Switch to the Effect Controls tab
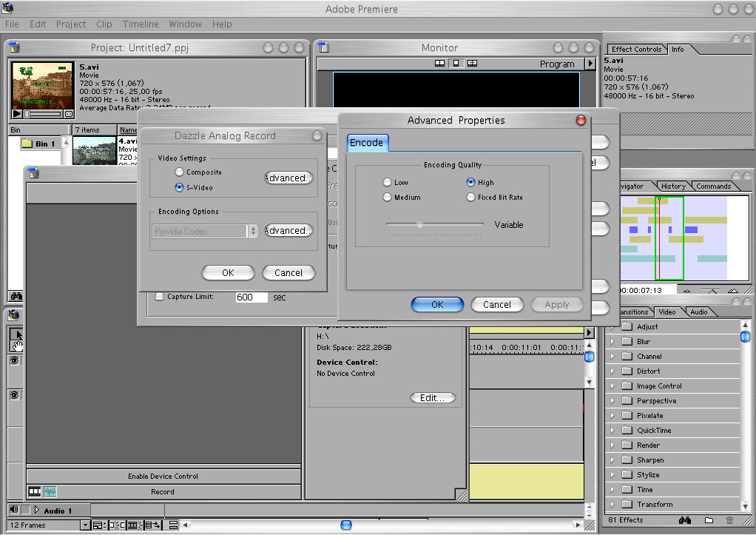Image resolution: width=756 pixels, height=535 pixels. point(636,49)
